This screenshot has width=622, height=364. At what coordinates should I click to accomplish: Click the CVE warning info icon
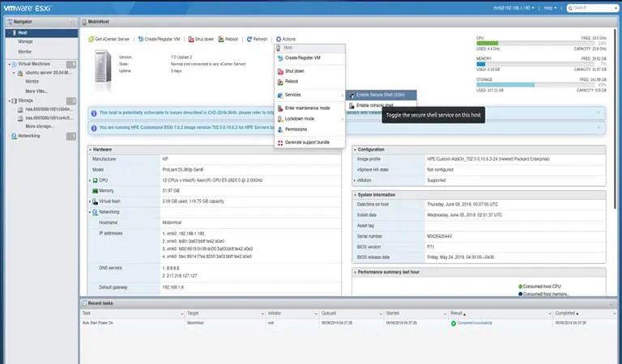(x=94, y=113)
